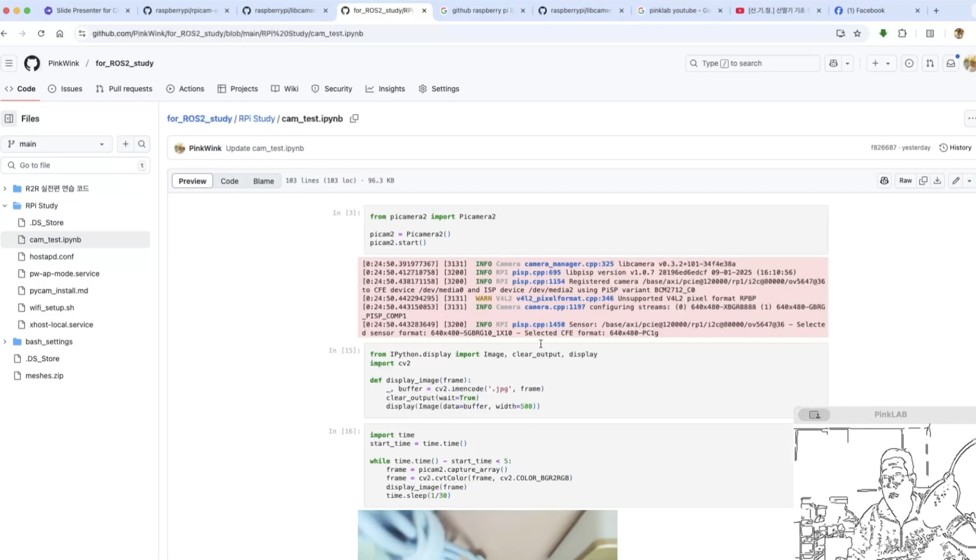Click the edit file pencil icon
This screenshot has width=976, height=560.
click(956, 181)
